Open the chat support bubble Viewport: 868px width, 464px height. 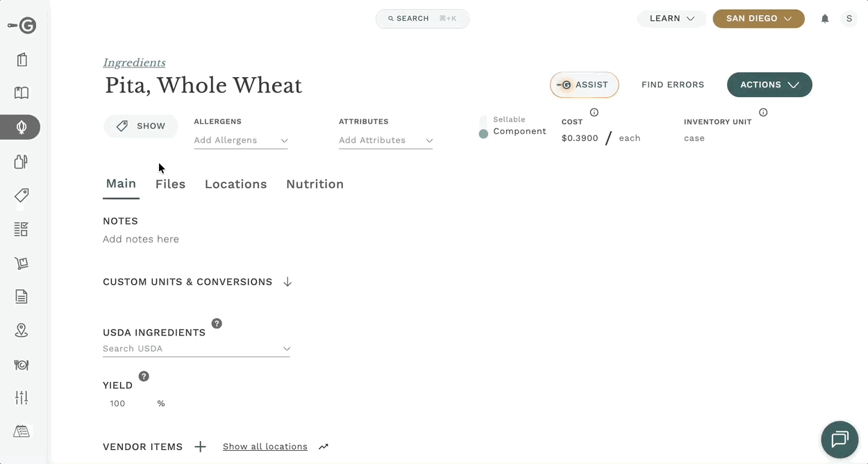point(840,440)
